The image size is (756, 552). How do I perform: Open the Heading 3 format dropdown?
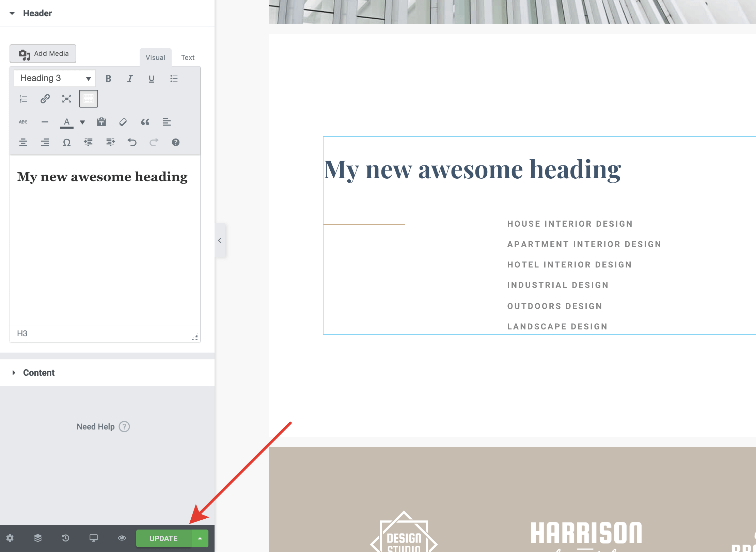coord(55,78)
